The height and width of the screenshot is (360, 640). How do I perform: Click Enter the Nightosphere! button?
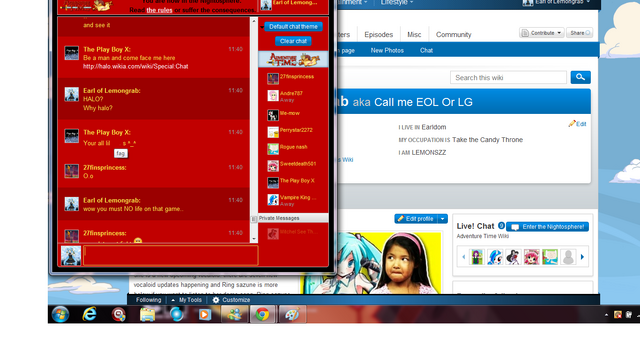pos(547,227)
